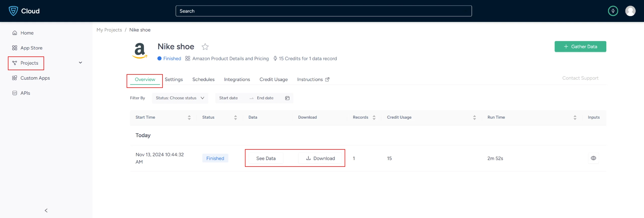Click Amazon Product Details and Pricing link
Image resolution: width=644 pixels, height=218 pixels.
230,59
